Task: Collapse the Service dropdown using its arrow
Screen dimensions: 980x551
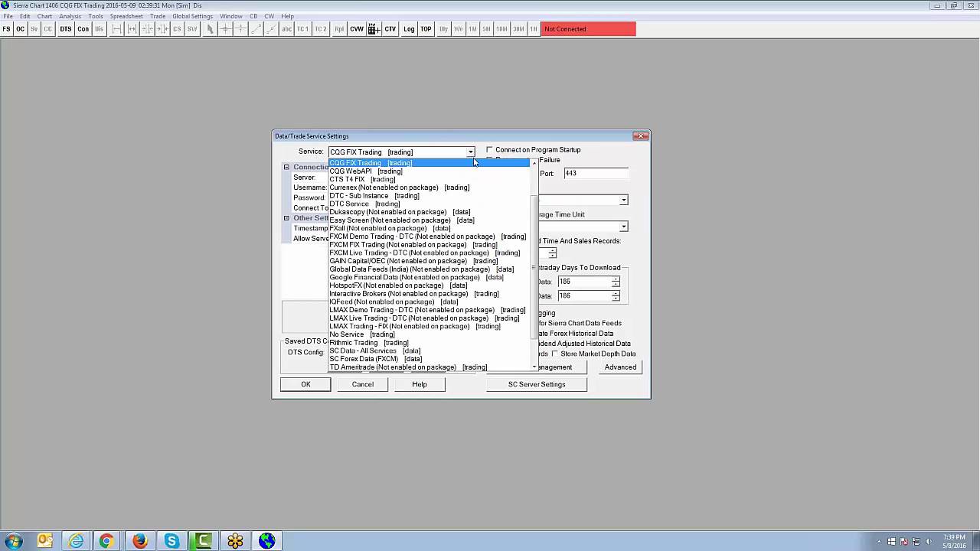Action: 470,152
